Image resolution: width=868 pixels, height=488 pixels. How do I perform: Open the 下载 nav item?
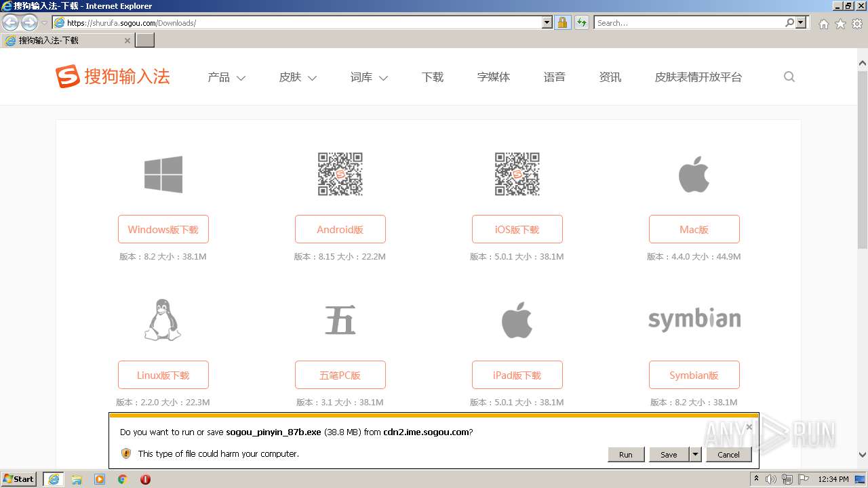point(433,77)
